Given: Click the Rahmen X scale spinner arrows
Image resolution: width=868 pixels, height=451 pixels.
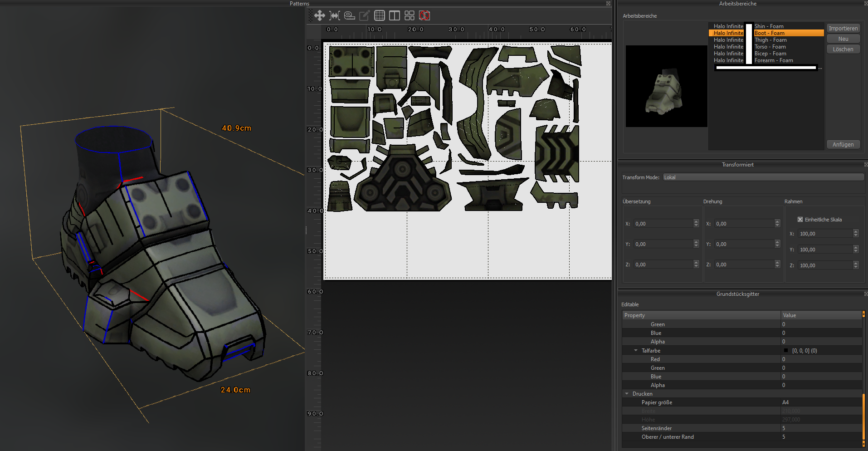Looking at the screenshot, I should (856, 234).
